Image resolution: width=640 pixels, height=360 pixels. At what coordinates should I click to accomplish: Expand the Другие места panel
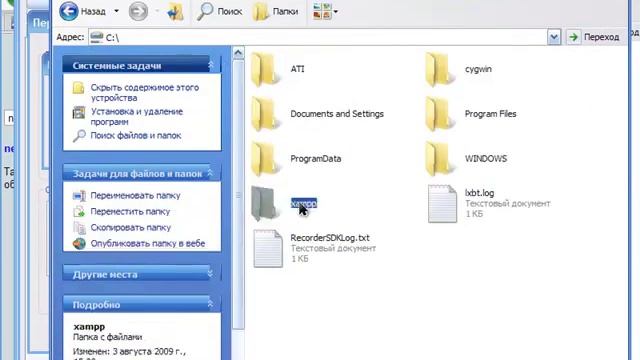point(210,274)
